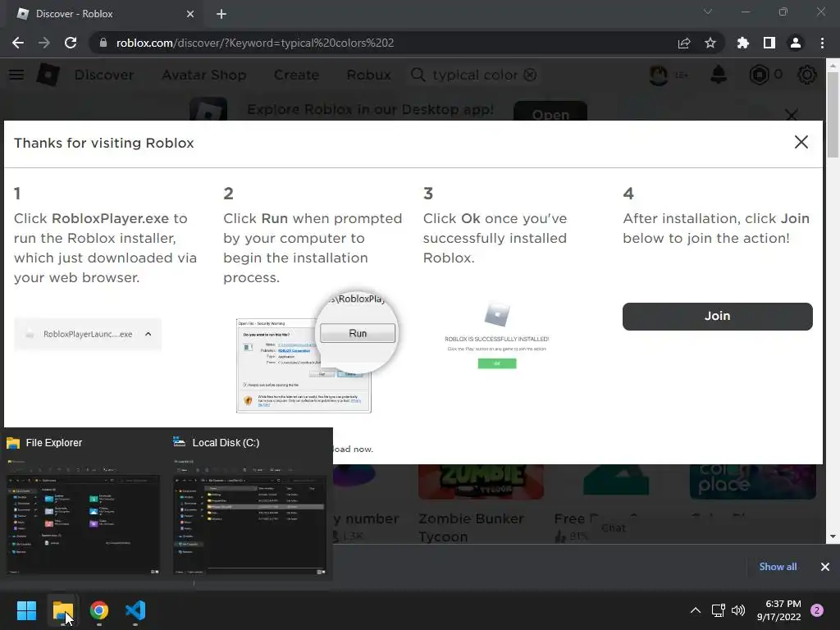This screenshot has width=840, height=630.
Task: Open Chrome extensions puzzle icon
Action: pos(743,43)
